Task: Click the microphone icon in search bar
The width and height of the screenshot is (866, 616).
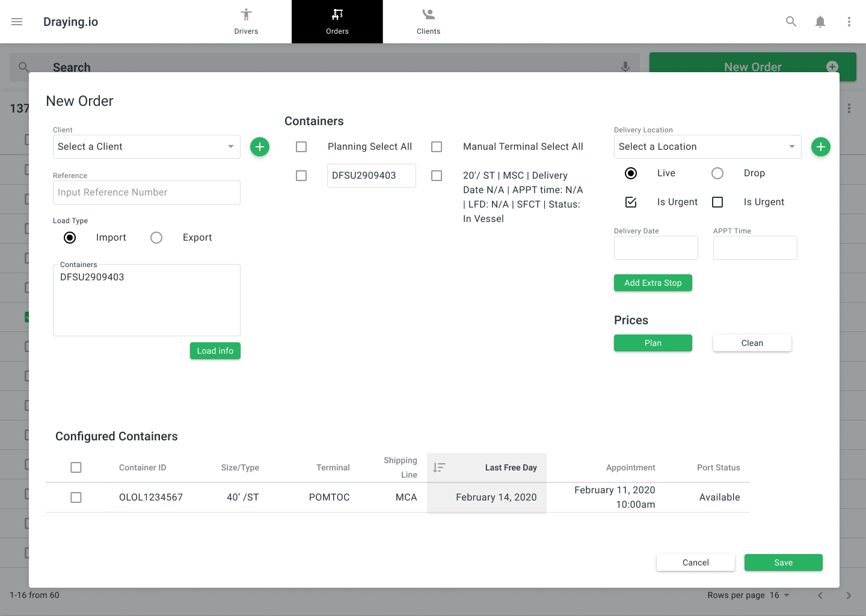Action: click(x=625, y=67)
